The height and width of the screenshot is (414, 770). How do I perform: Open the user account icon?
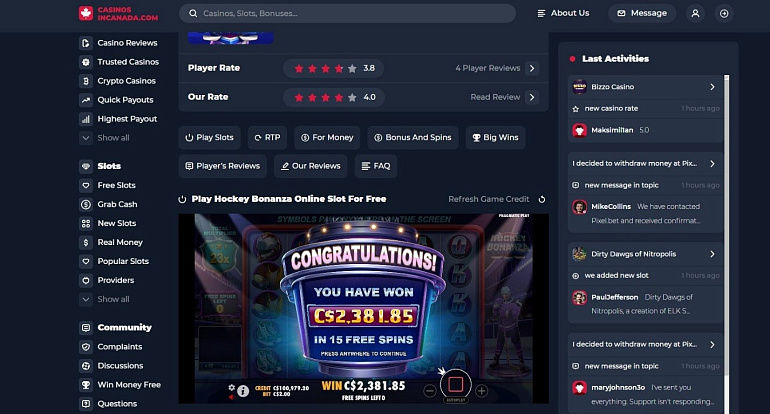(695, 14)
